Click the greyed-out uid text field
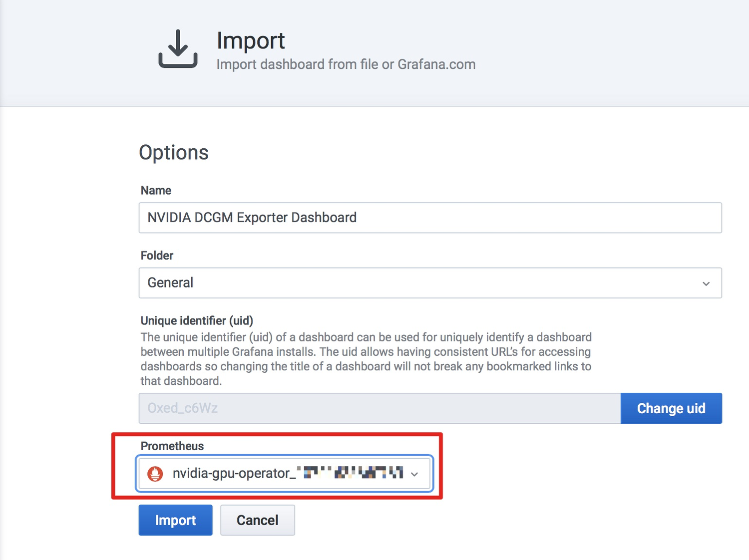This screenshot has width=749, height=560. pyautogui.click(x=379, y=408)
